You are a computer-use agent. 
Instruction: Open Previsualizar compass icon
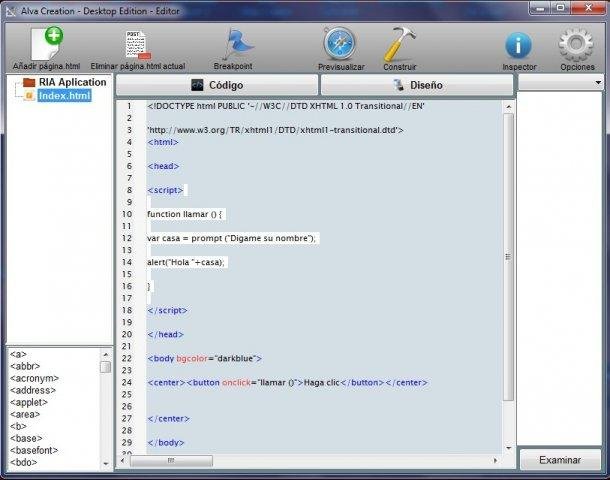click(340, 44)
